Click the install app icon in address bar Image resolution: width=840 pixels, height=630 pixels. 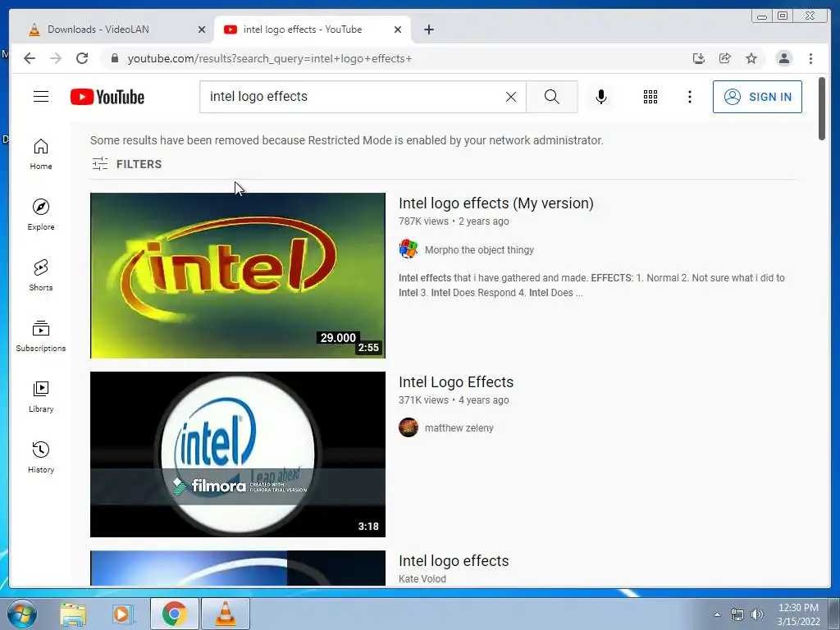coord(699,58)
